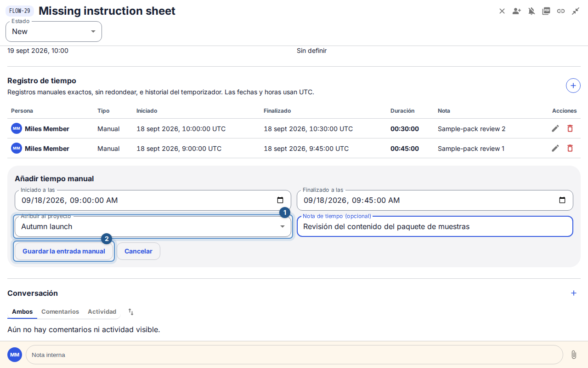Screen dimensions: 588x368
Task: Switch to the Ambos tab
Action: point(23,312)
